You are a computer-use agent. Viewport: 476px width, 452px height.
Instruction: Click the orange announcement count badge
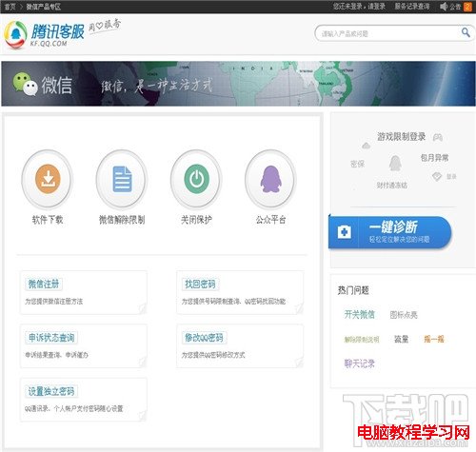coord(467,7)
